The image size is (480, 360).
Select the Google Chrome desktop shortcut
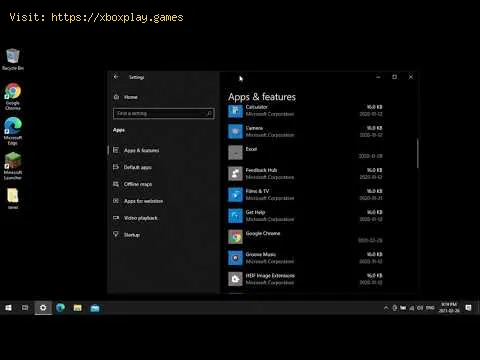tap(13, 97)
